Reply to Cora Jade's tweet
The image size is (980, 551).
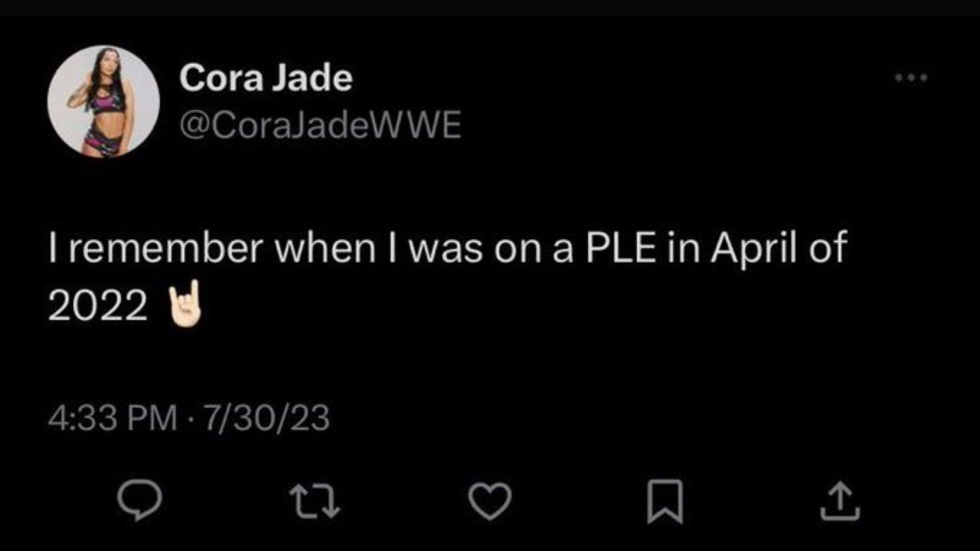tap(139, 500)
